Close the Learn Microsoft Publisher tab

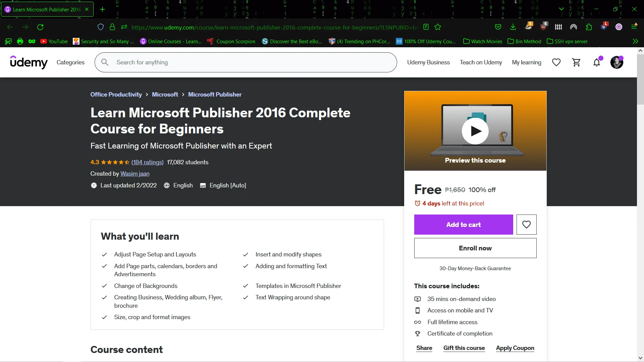coord(87,9)
